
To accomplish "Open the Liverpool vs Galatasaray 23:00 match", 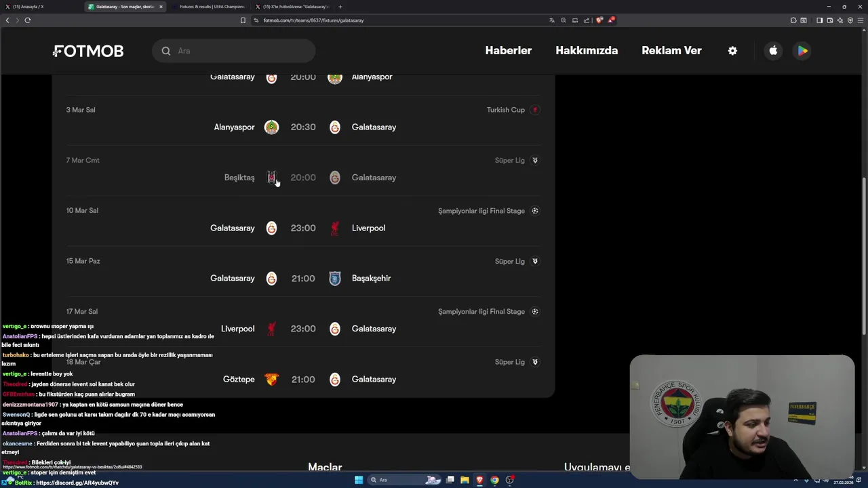I will coord(303,329).
